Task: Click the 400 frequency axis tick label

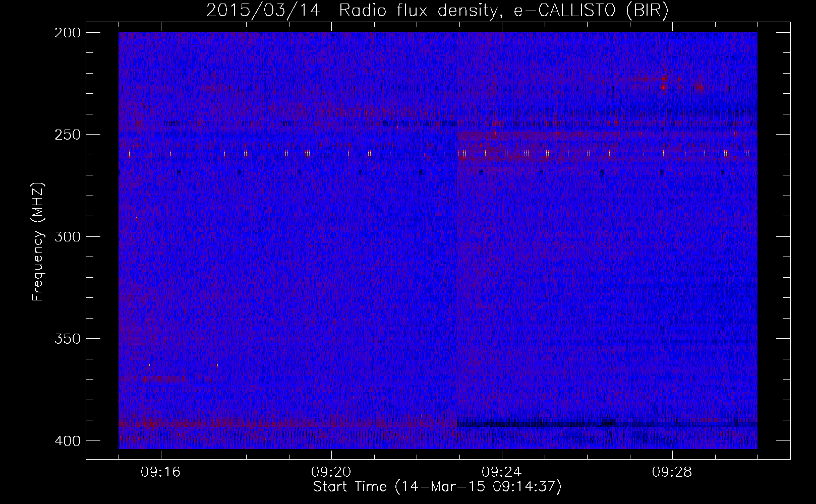Action: pyautogui.click(x=68, y=440)
